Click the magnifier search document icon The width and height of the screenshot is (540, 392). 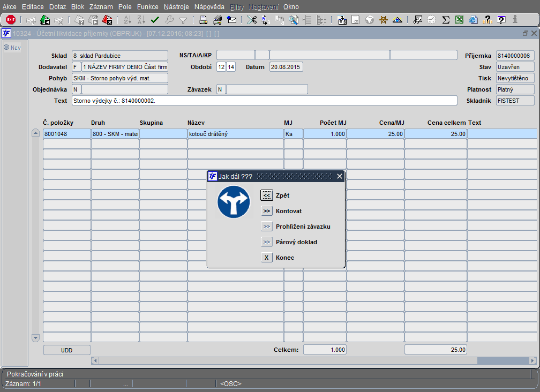click(294, 20)
